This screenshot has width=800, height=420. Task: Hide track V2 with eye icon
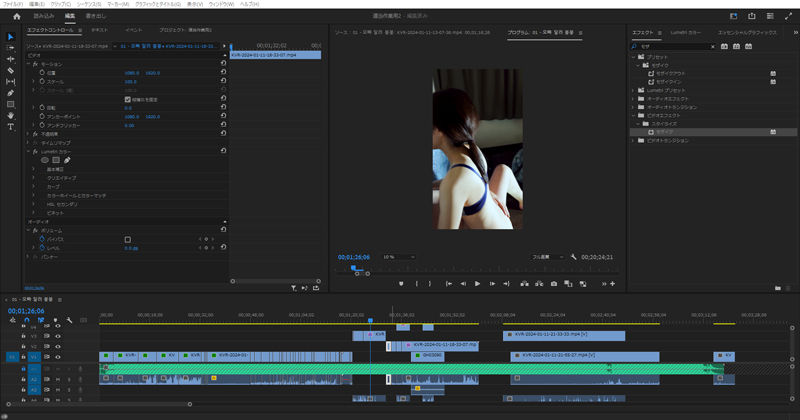point(57,346)
